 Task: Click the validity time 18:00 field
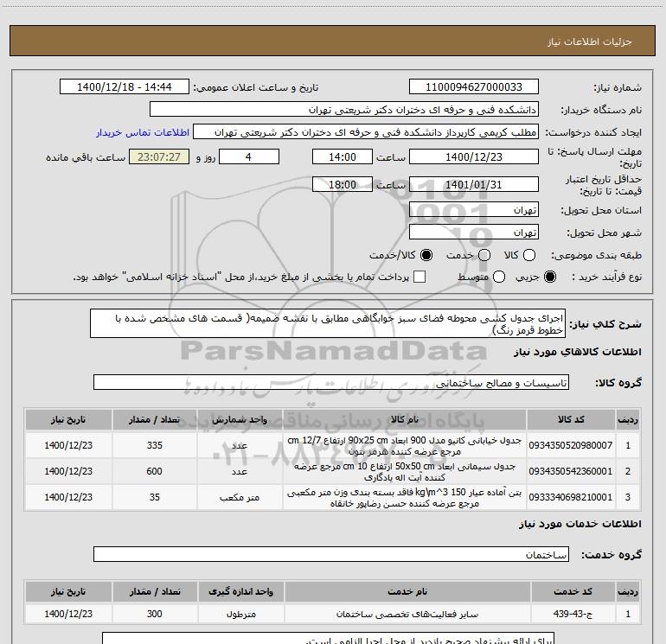click(343, 185)
